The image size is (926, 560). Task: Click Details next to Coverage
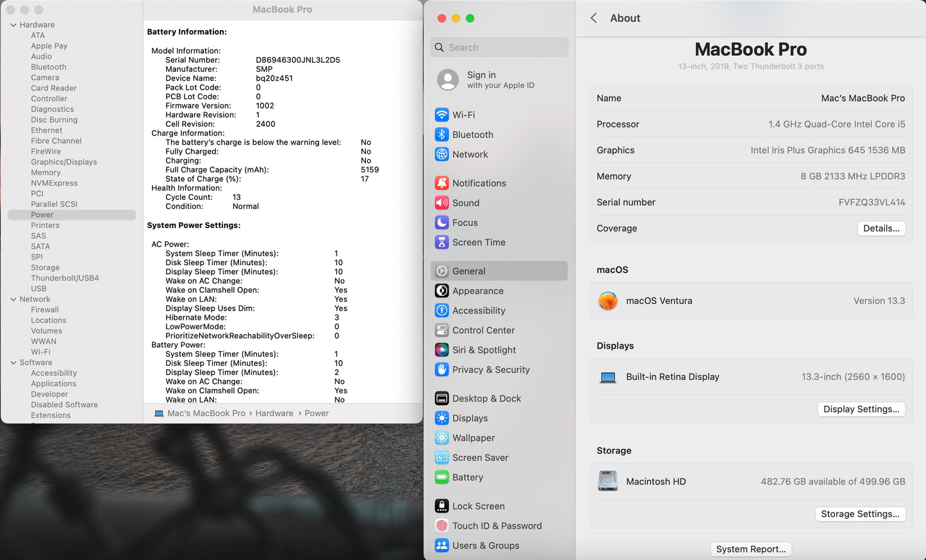point(881,228)
